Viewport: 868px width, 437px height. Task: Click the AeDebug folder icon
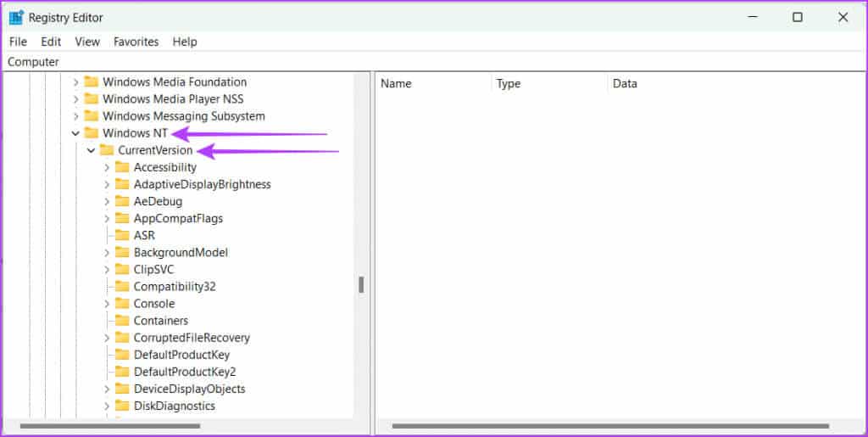click(x=122, y=202)
